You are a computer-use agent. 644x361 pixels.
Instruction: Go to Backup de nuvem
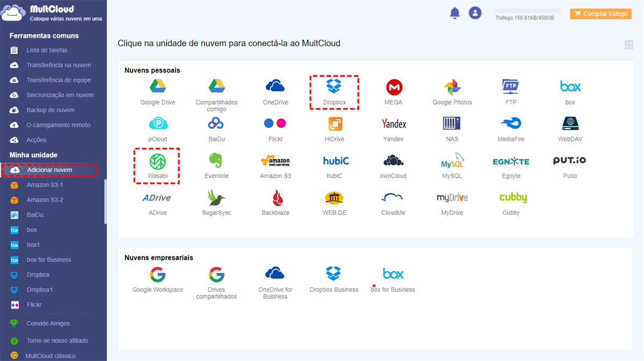50,110
